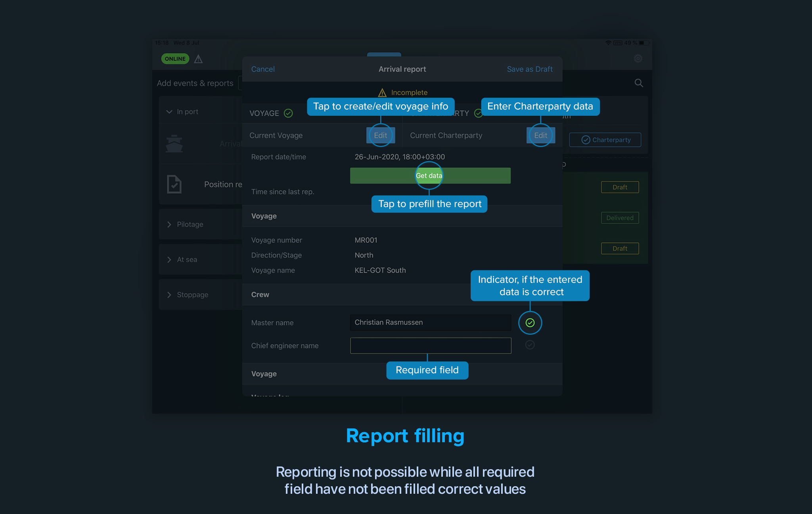812x514 pixels.
Task: Click the battery status icon
Action: point(643,43)
